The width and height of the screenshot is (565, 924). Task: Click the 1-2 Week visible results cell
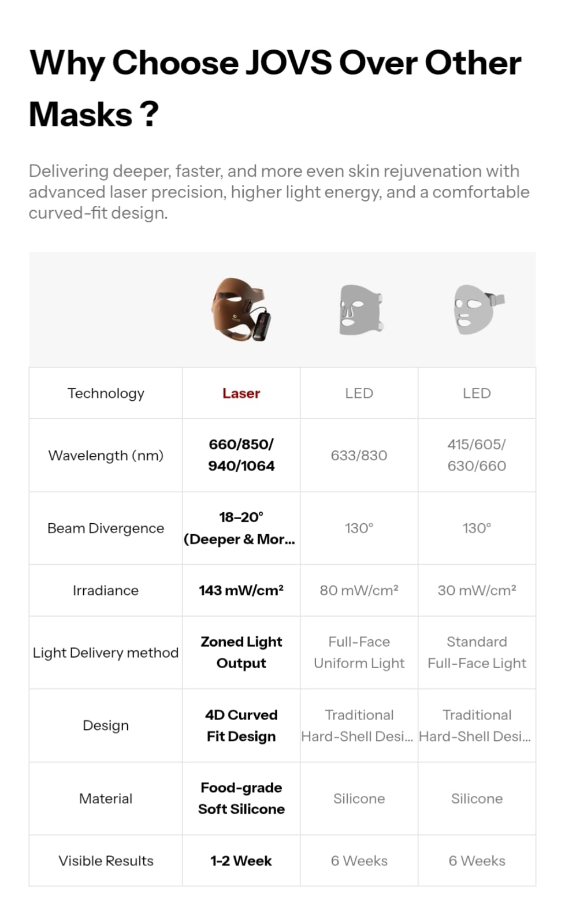click(x=241, y=860)
